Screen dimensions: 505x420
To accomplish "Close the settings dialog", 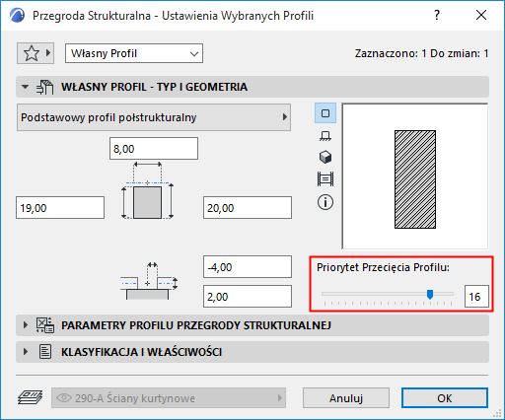I will click(x=481, y=15).
